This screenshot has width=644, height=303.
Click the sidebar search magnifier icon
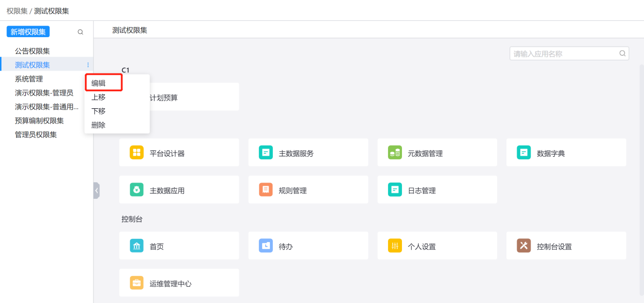pyautogui.click(x=80, y=32)
